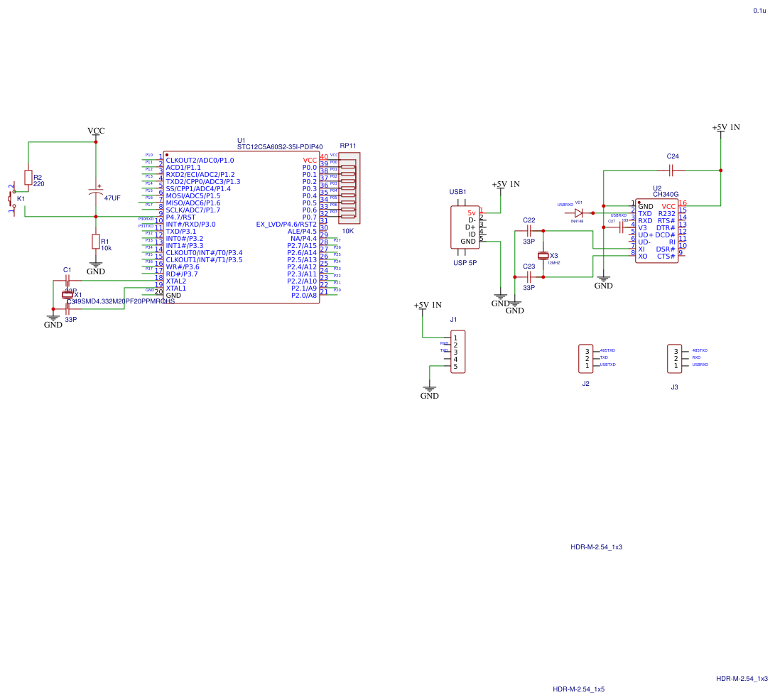Image resolution: width=775 pixels, height=700 pixels.
Task: Click the C23 33P capacitor
Action: (529, 277)
